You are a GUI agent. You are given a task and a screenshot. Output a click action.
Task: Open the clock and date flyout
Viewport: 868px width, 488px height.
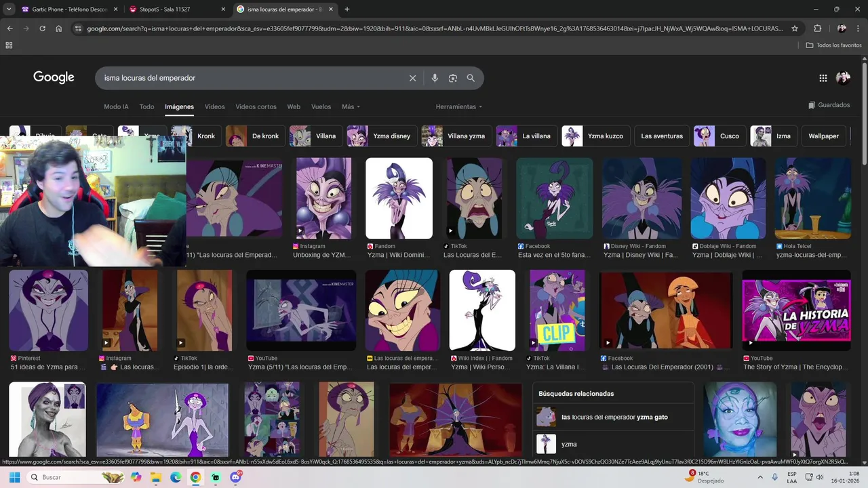[x=845, y=477]
